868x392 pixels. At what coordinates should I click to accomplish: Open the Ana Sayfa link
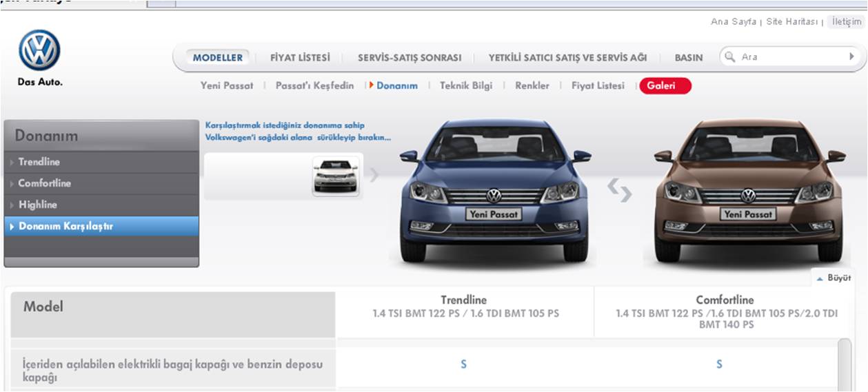pyautogui.click(x=734, y=22)
